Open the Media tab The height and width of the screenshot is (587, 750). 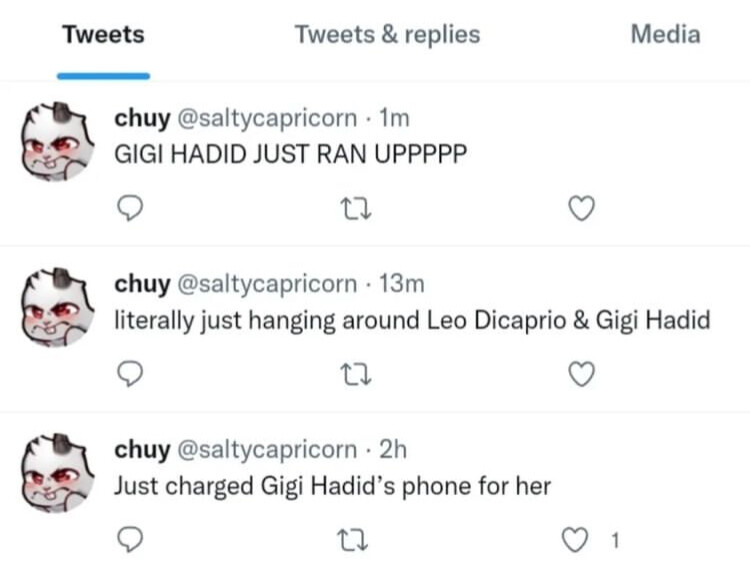click(x=665, y=34)
